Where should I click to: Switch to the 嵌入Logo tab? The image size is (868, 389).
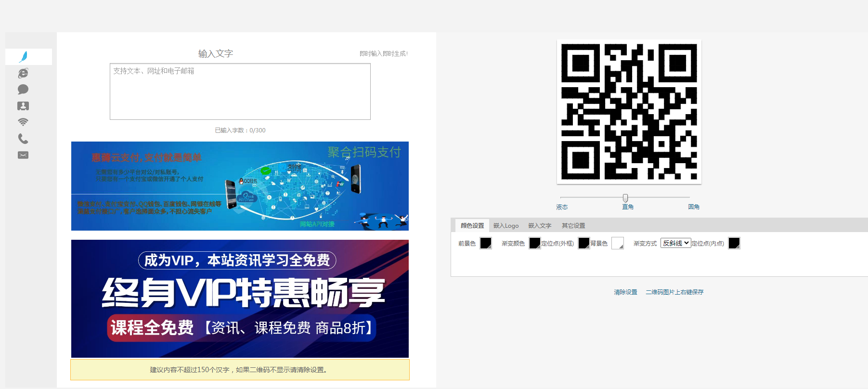tap(506, 226)
